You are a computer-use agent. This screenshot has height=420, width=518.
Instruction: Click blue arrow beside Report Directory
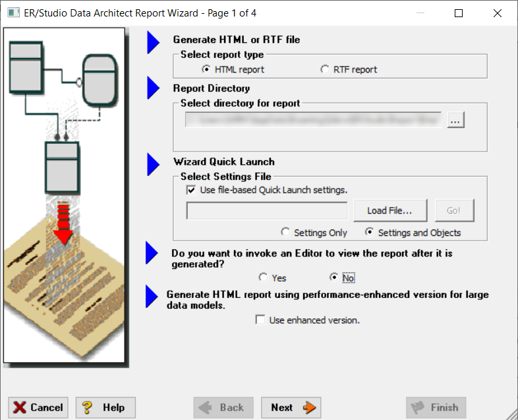point(154,88)
